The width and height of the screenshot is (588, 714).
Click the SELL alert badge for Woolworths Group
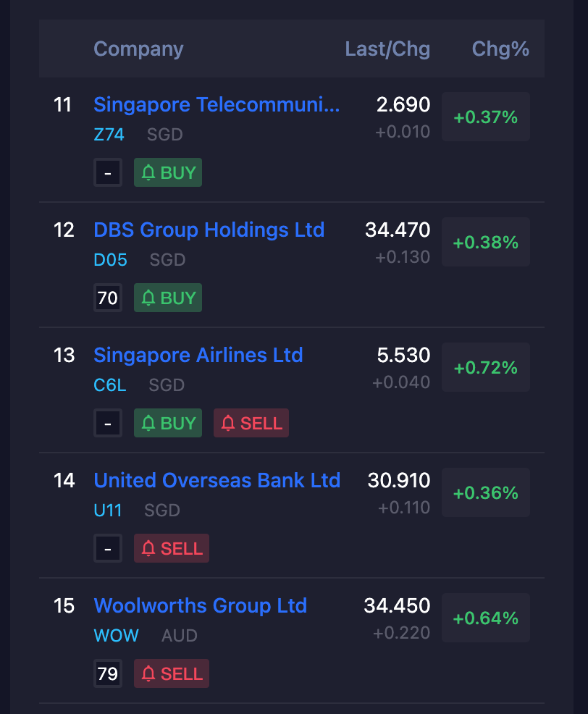coord(171,673)
